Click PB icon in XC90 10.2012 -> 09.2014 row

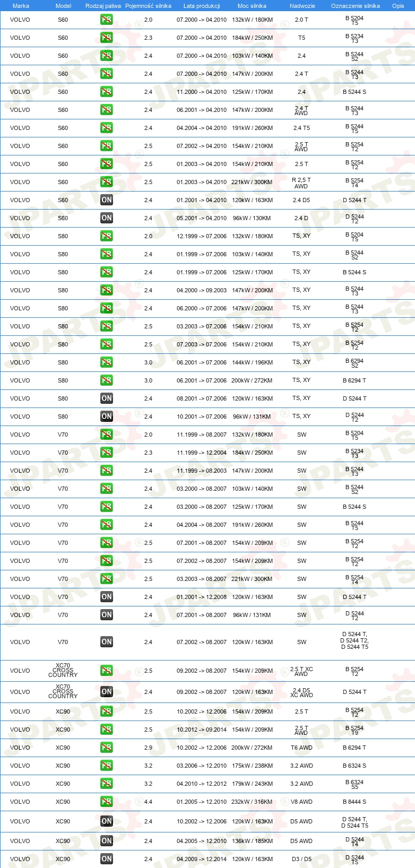point(106,730)
